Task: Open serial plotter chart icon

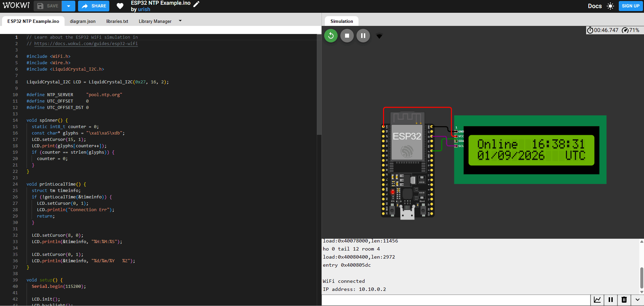Action: (x=597, y=300)
